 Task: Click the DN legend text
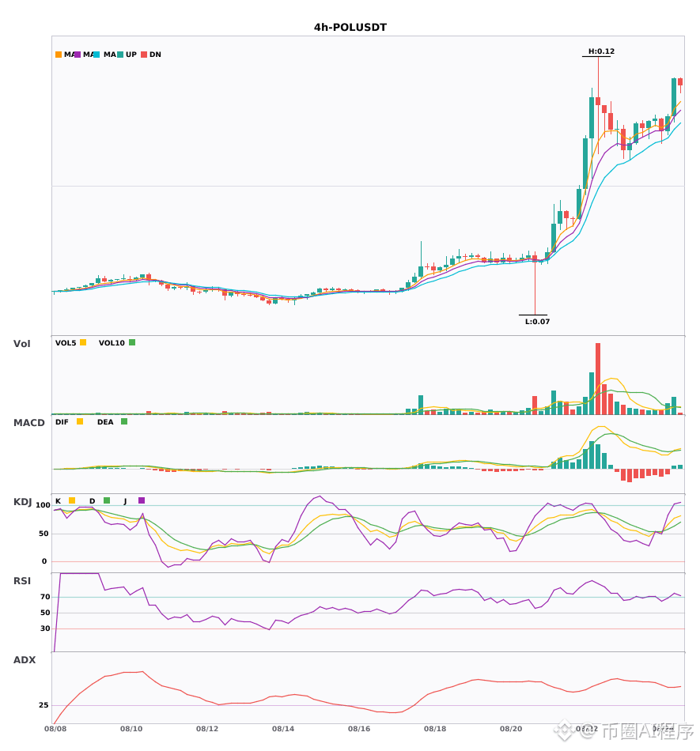155,55
